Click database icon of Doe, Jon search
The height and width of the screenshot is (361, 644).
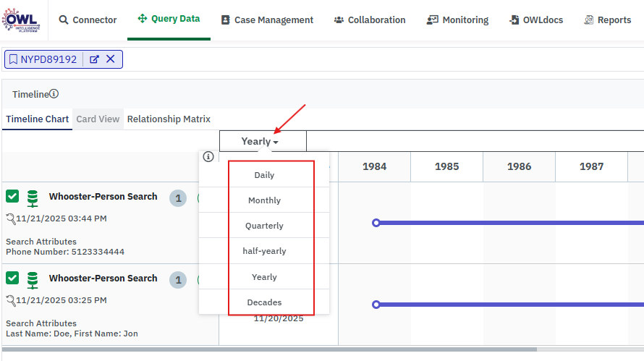[x=32, y=280]
